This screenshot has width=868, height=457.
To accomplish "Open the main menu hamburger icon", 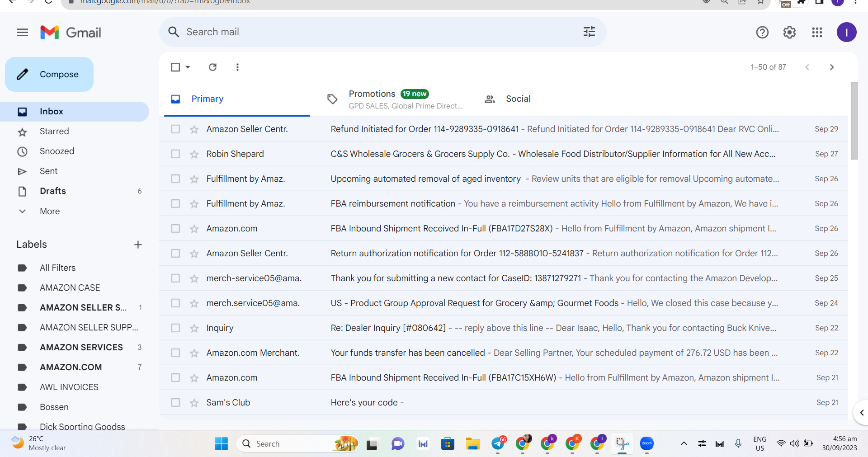I will (22, 33).
